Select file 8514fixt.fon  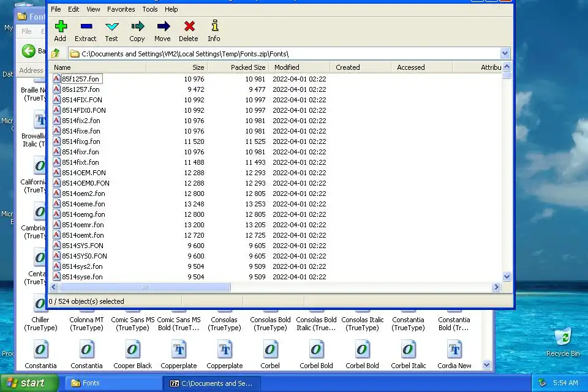coord(80,162)
